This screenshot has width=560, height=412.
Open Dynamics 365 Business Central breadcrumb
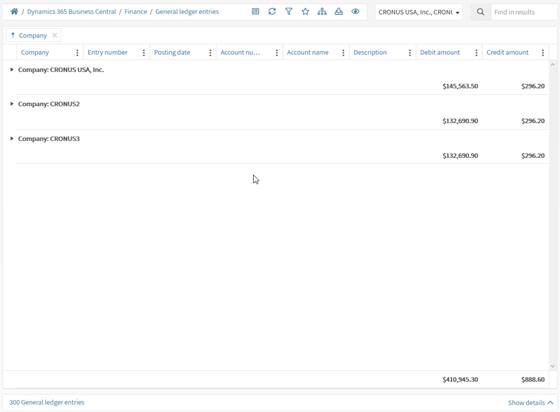pyautogui.click(x=71, y=11)
